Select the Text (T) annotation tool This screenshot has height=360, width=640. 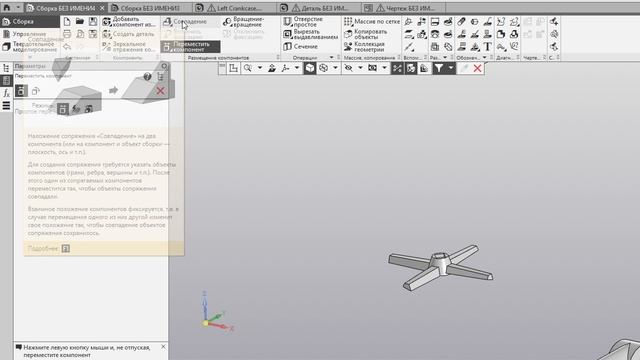[x=487, y=47]
